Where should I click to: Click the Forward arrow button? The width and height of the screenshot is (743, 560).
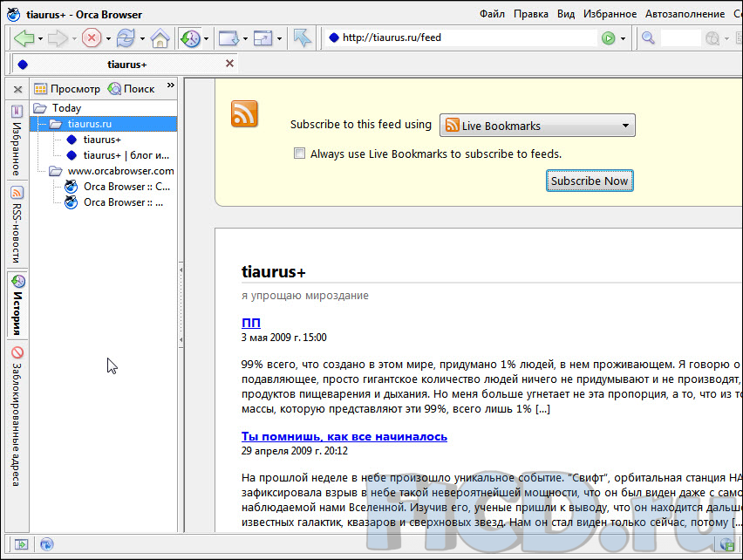click(58, 38)
